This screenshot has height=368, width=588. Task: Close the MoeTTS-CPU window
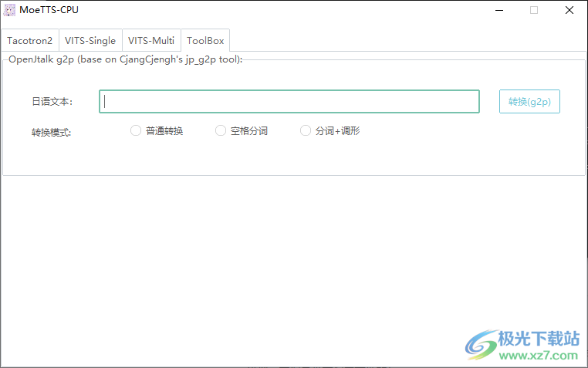[569, 10]
